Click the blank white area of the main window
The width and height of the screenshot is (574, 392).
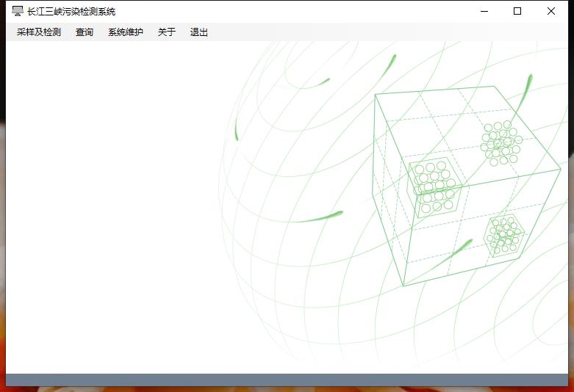[110, 206]
